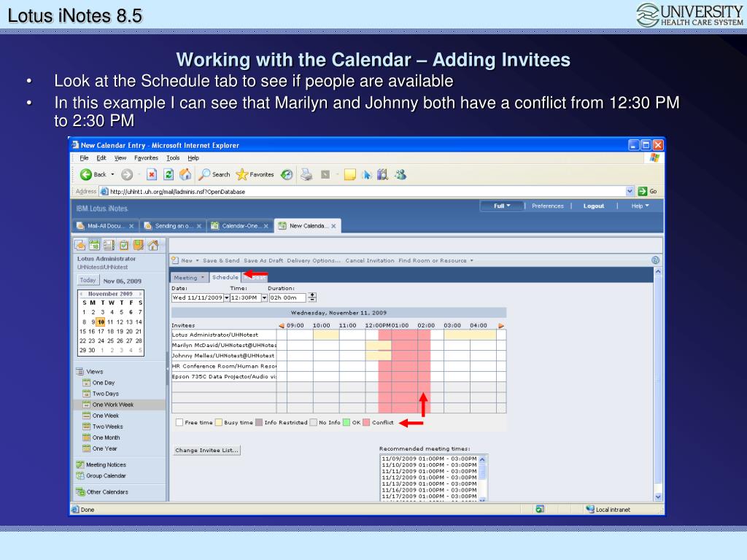
Task: Open Delivery Options
Action: click(314, 260)
